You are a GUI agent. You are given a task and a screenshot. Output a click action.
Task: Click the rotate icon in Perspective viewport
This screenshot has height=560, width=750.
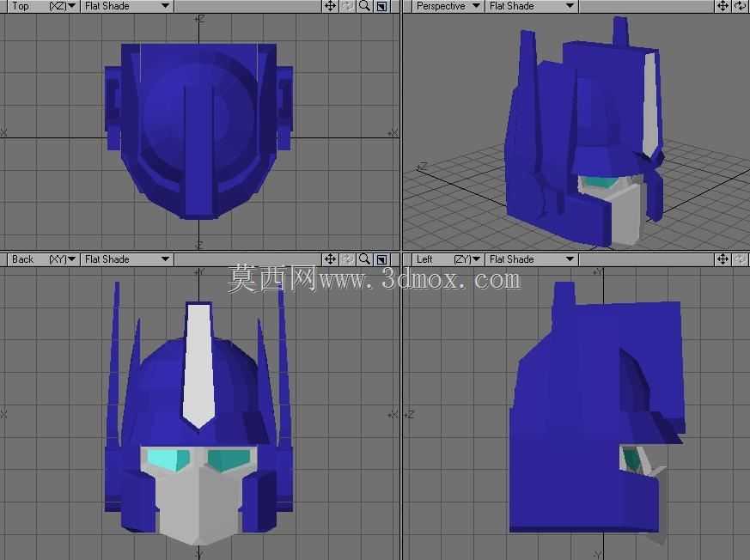(x=740, y=6)
